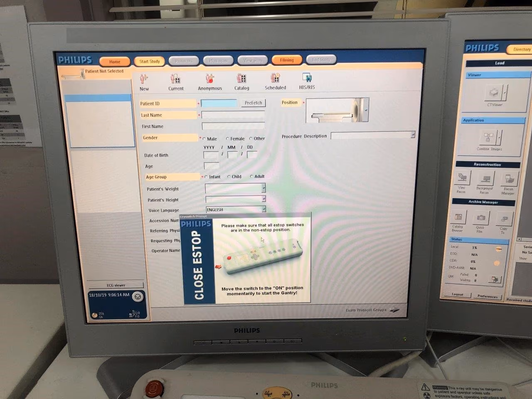Click the Exam Protocol Groups arrow icon

pyautogui.click(x=394, y=310)
